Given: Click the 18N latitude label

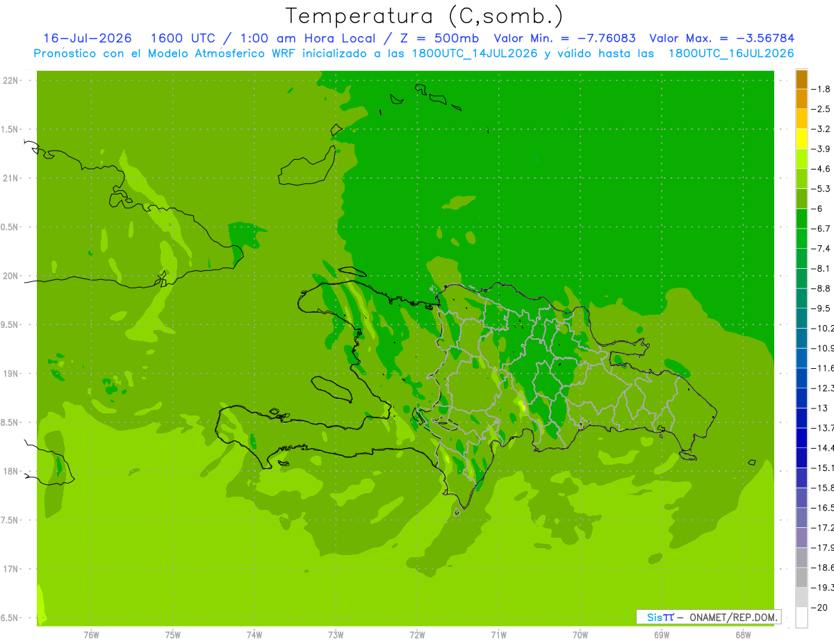Looking at the screenshot, I should coord(11,471).
